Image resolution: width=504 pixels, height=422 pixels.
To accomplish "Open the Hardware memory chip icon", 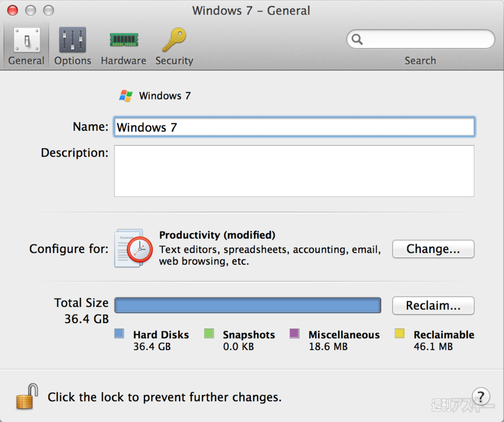I will point(123,40).
